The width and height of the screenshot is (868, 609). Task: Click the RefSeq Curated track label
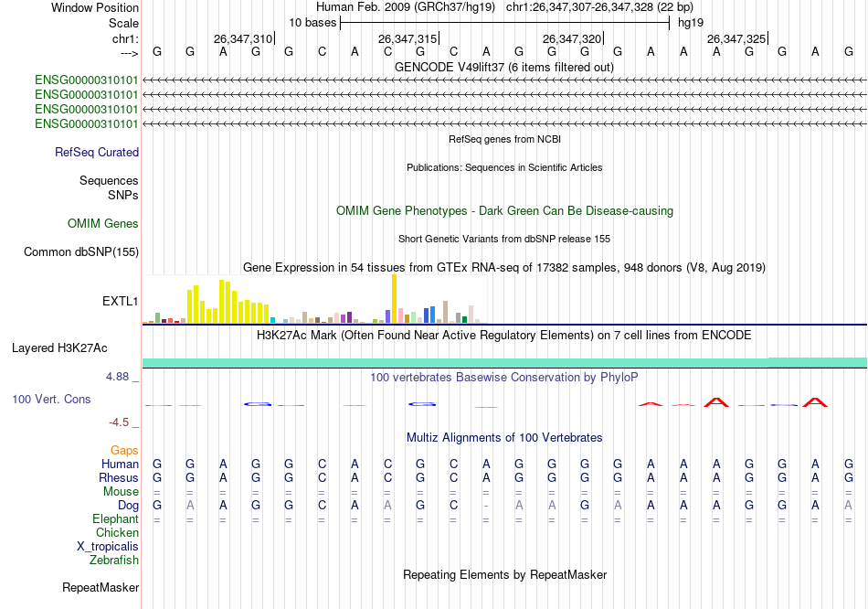click(x=97, y=153)
